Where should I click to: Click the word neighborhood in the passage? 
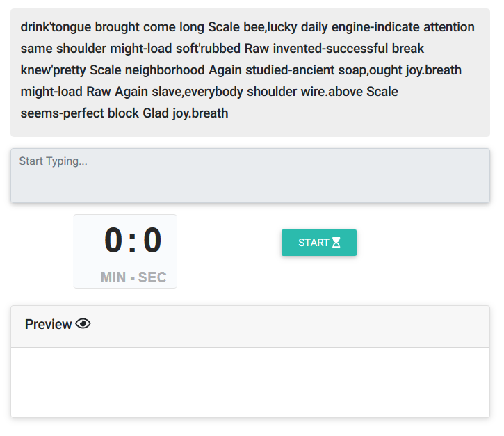pos(165,70)
